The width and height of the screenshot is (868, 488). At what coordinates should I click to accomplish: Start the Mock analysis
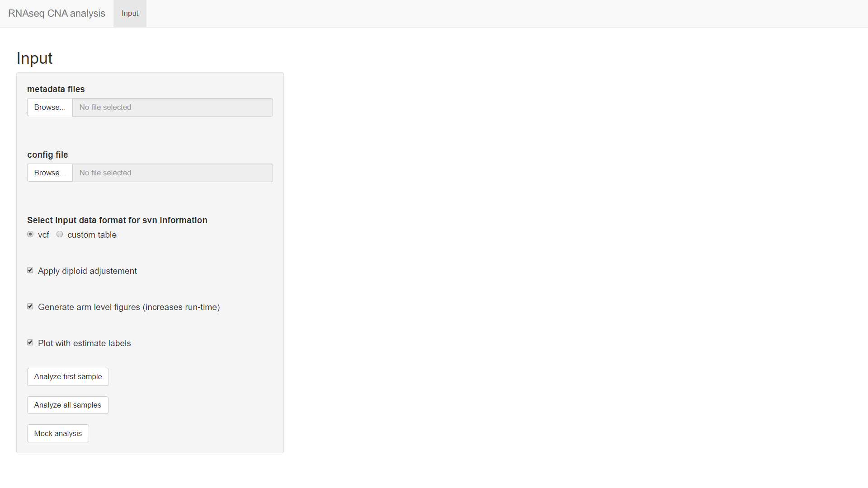click(x=58, y=434)
